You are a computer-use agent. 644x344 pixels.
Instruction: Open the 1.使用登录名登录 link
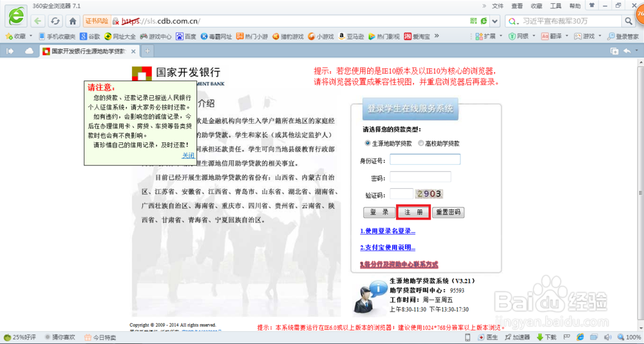pyautogui.click(x=388, y=231)
